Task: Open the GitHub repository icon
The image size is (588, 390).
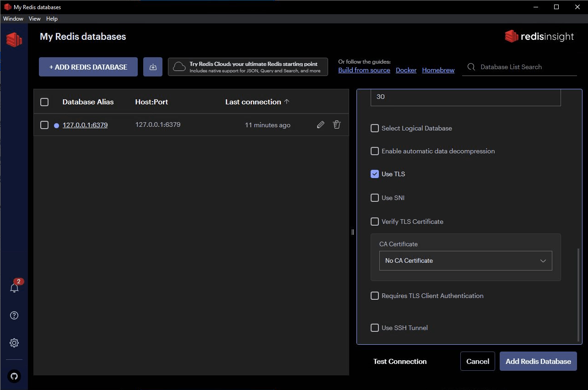Action: click(x=14, y=376)
